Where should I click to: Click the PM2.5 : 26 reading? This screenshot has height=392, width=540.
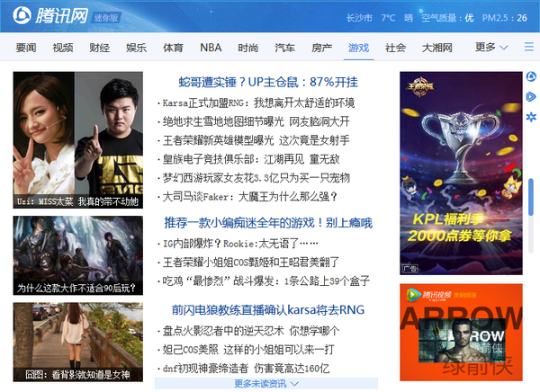tap(505, 18)
